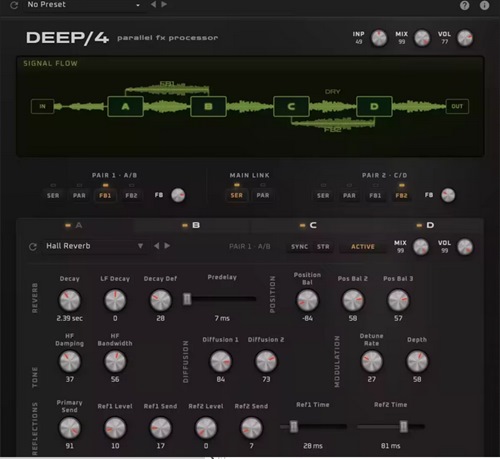Toggle the SYNC button
Image resolution: width=500 pixels, height=459 pixels.
click(x=299, y=247)
